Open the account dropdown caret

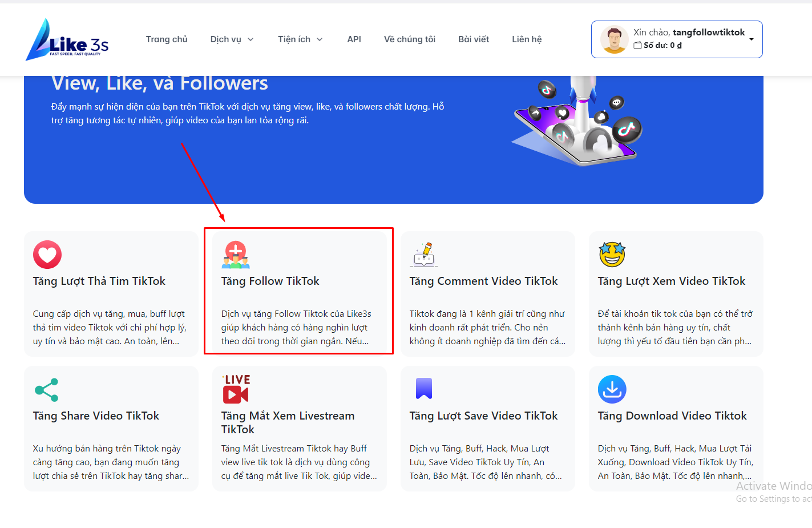tap(752, 39)
